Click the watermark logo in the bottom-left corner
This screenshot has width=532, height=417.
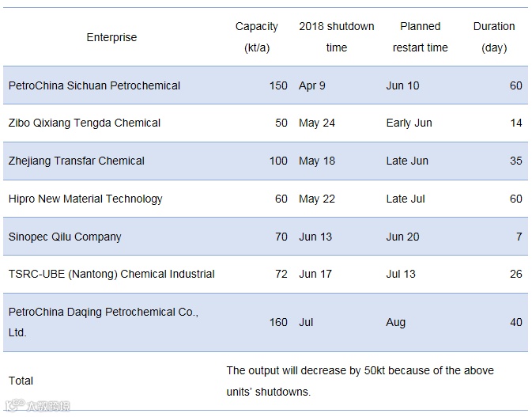pos(36,407)
